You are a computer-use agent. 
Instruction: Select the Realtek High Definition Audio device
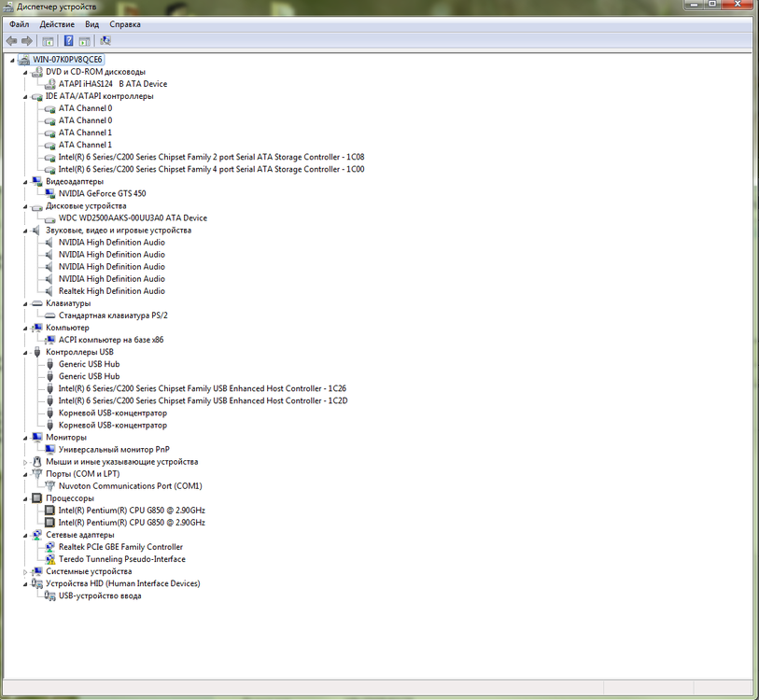(111, 290)
